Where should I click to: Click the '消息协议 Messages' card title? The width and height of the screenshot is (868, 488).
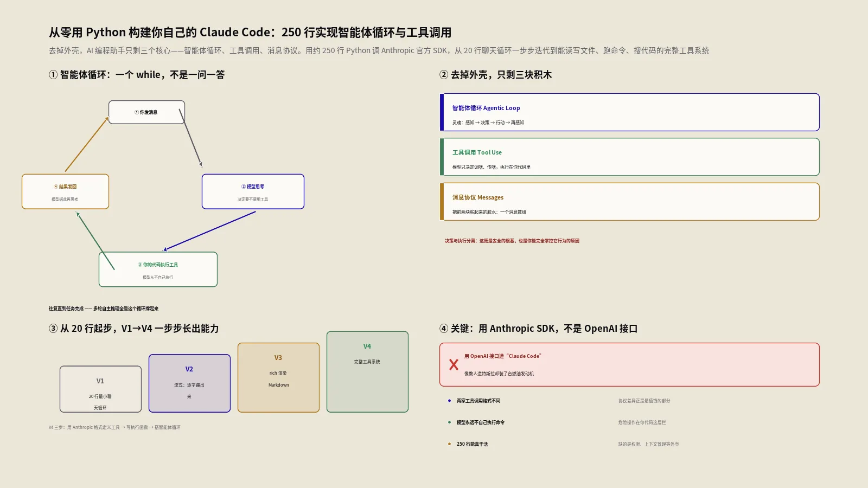tap(478, 197)
